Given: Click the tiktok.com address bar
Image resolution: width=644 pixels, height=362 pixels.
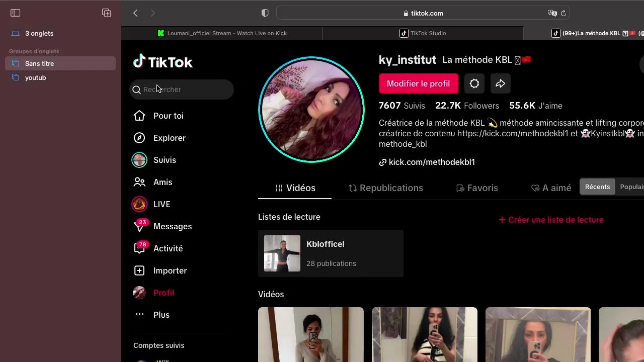Looking at the screenshot, I should point(423,13).
